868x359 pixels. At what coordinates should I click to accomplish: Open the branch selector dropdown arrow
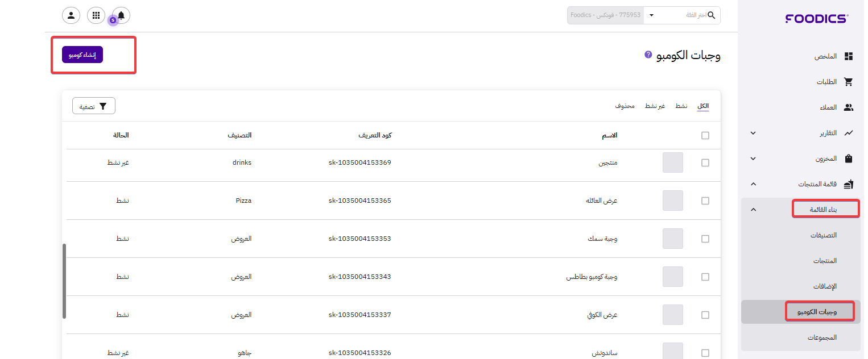(x=651, y=15)
